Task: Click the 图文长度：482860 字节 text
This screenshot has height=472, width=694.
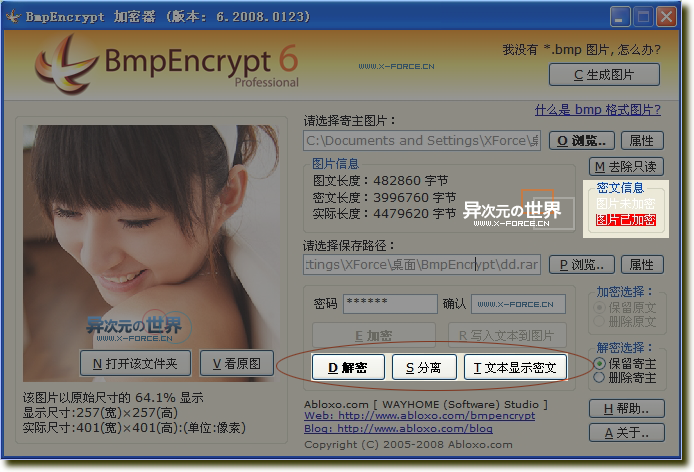Action: click(x=381, y=181)
